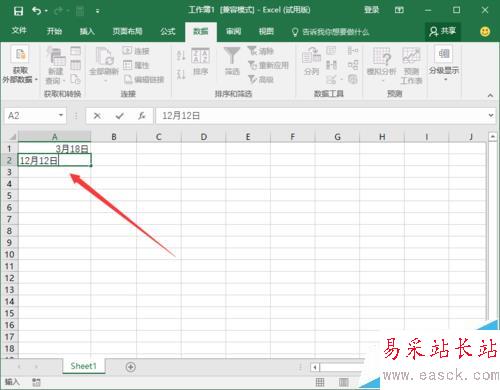The width and height of the screenshot is (500, 390).
Task: Click cell A1 containing 3月18日
Action: (54, 149)
